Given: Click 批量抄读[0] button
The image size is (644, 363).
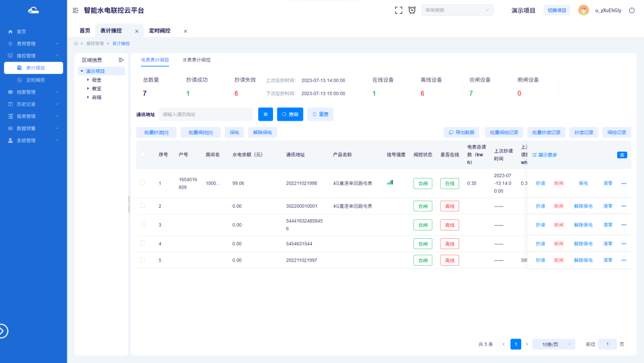Looking at the screenshot, I should tap(156, 133).
